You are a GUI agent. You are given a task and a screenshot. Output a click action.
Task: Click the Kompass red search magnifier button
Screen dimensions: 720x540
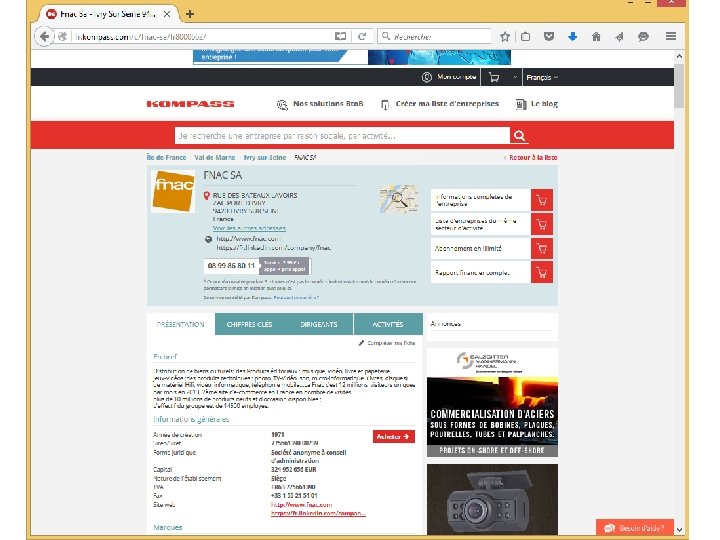tap(519, 135)
